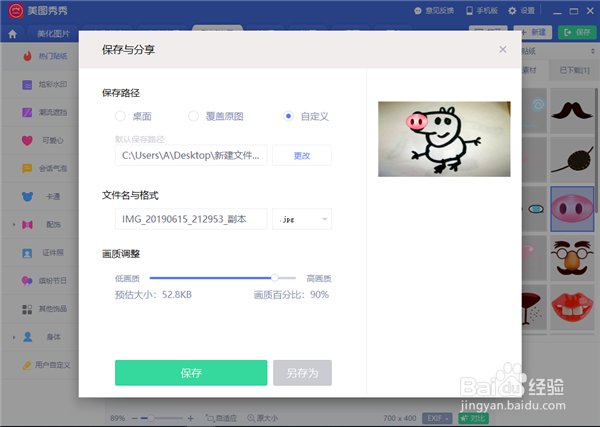Click the 证件照 ID photo icon
Screen dimensions: 600x427
coord(27,253)
